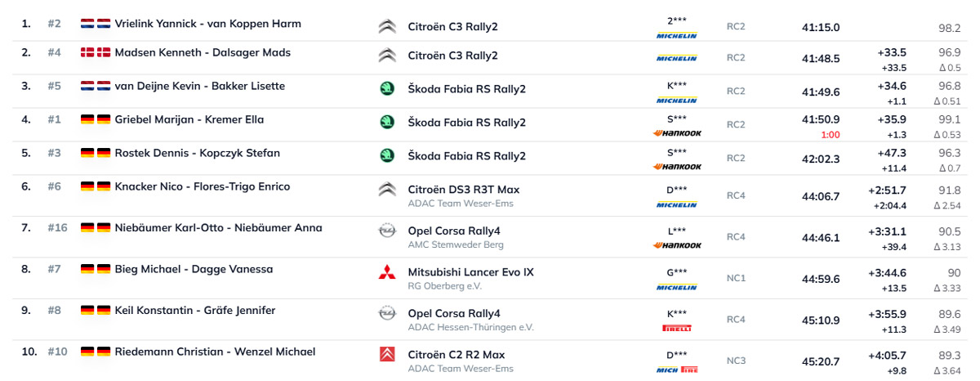The height and width of the screenshot is (381, 980).
Task: Open crew Vrielink Yannick - van Koppen Harm
Action: pyautogui.click(x=207, y=24)
